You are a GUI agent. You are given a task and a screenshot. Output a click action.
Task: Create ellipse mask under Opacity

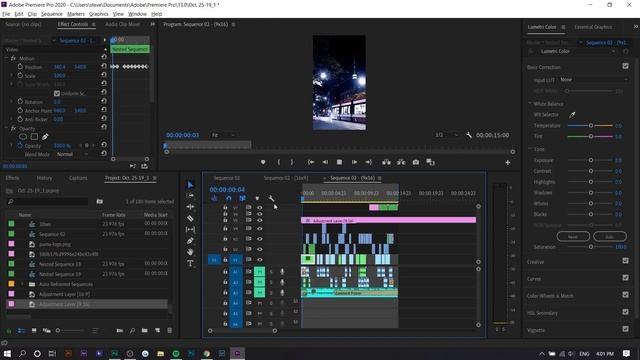point(23,137)
